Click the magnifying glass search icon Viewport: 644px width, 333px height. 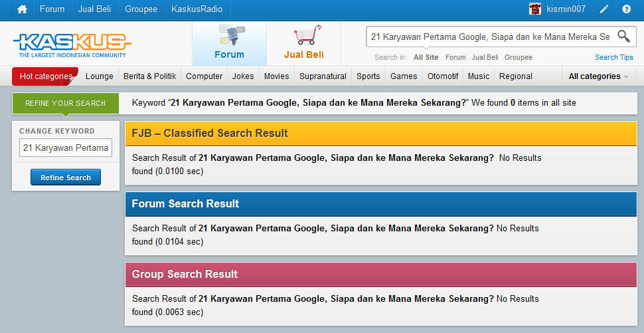623,36
